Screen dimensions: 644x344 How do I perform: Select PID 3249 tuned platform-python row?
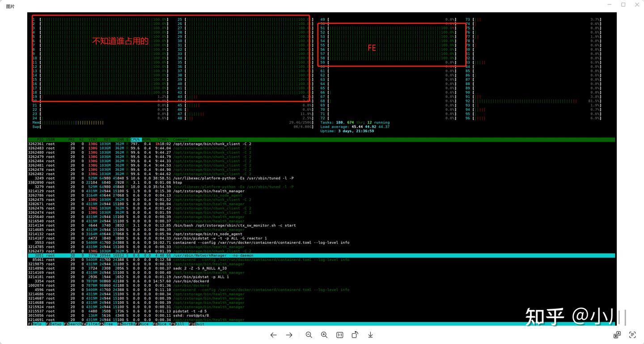[321, 178]
